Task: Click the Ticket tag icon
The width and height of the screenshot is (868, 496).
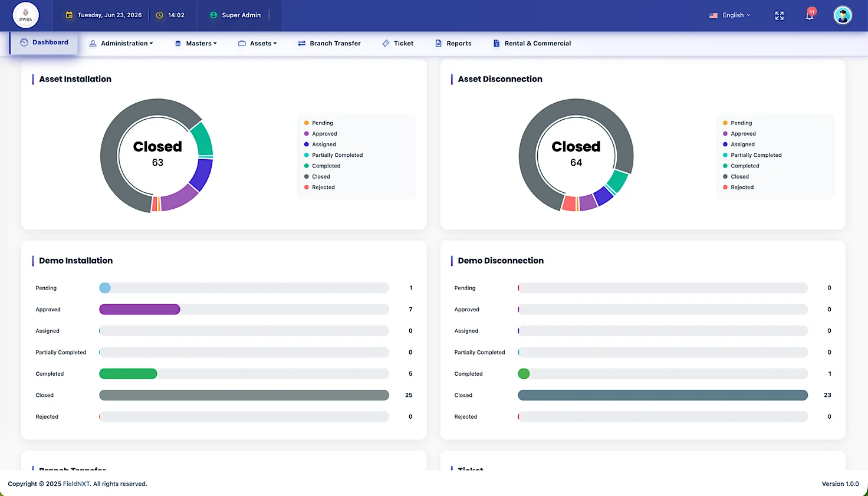Action: [x=386, y=43]
